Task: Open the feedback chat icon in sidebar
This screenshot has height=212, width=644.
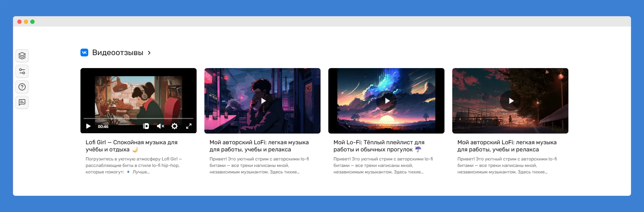Action: (22, 102)
